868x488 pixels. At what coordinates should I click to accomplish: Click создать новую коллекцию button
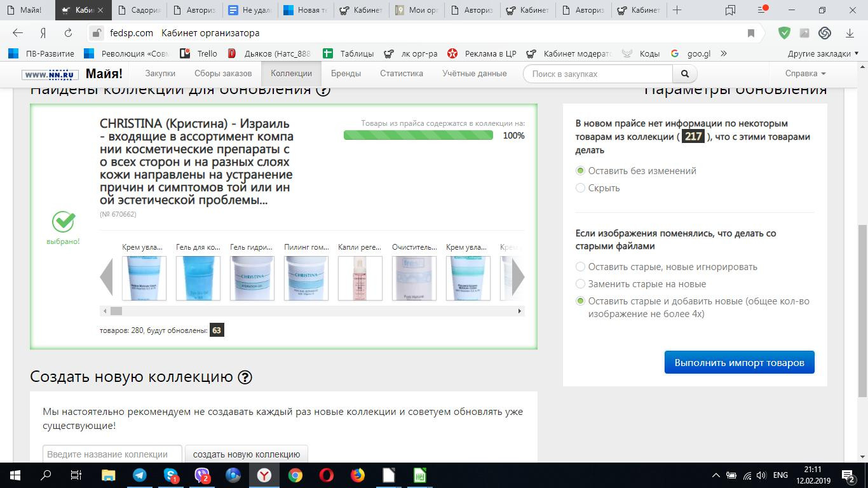point(246,454)
